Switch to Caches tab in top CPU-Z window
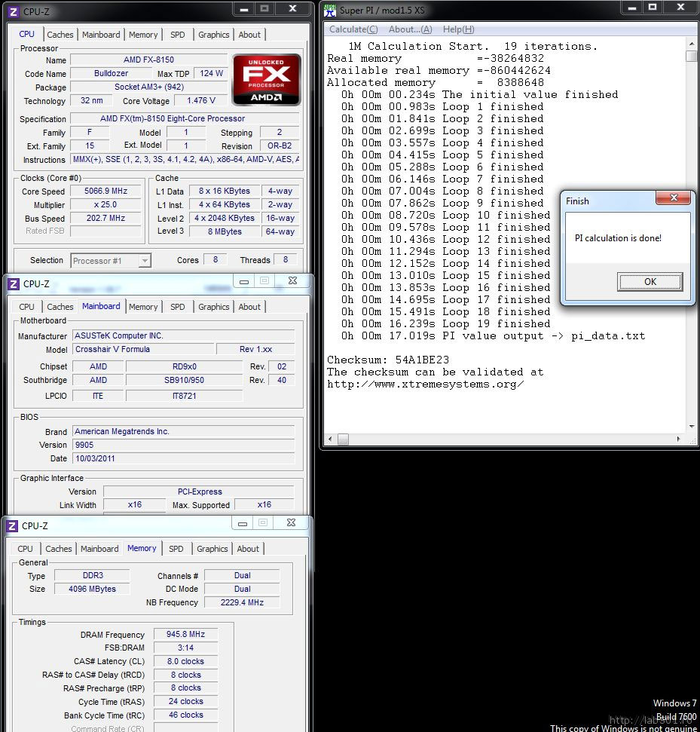Viewport: 700px width, 732px height. point(60,35)
